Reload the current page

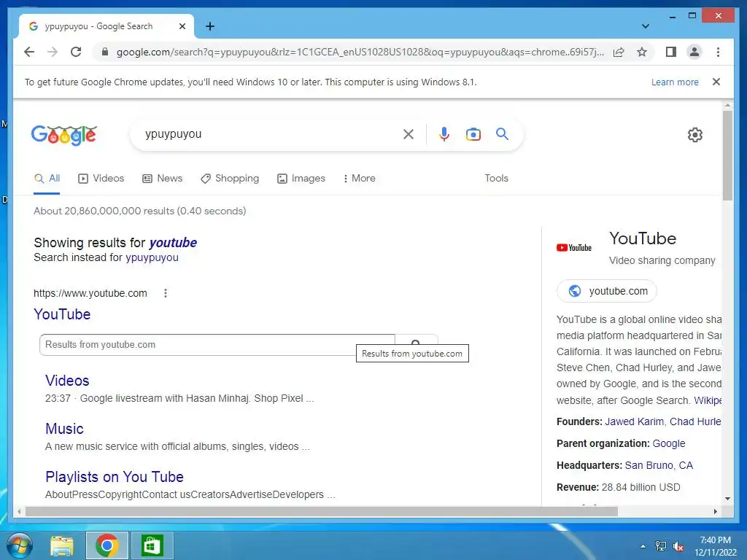coord(76,52)
